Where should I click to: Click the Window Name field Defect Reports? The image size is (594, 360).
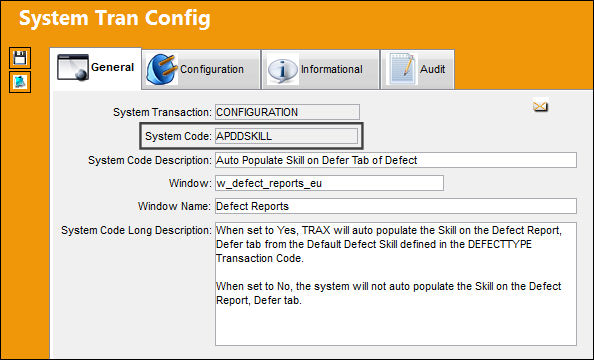click(396, 206)
